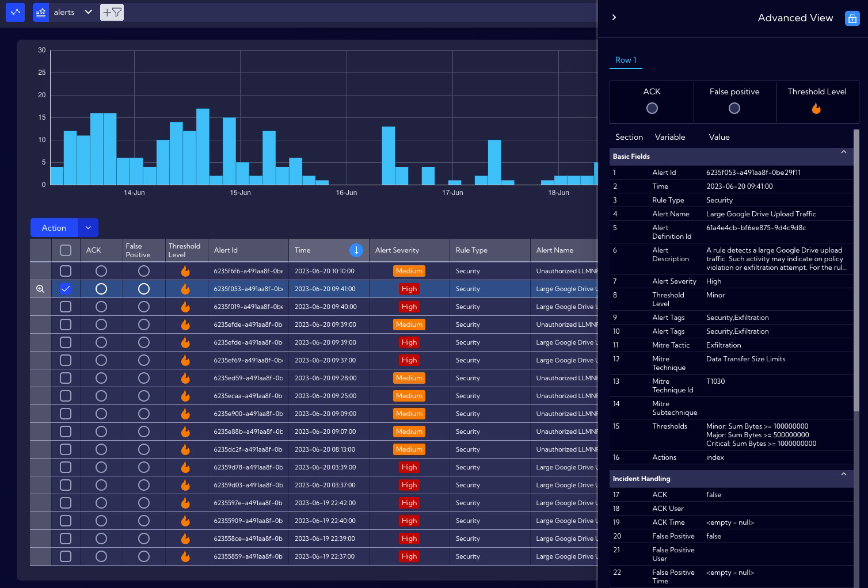The height and width of the screenshot is (588, 868).
Task: Click the tallest histogram bar at 17 alerts
Action: click(203, 147)
